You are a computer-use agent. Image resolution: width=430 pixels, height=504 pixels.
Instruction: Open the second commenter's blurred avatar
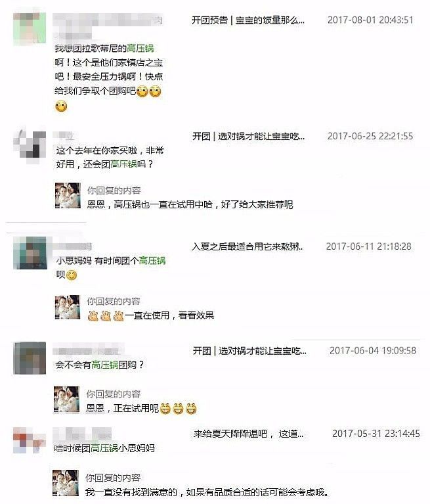[30, 147]
